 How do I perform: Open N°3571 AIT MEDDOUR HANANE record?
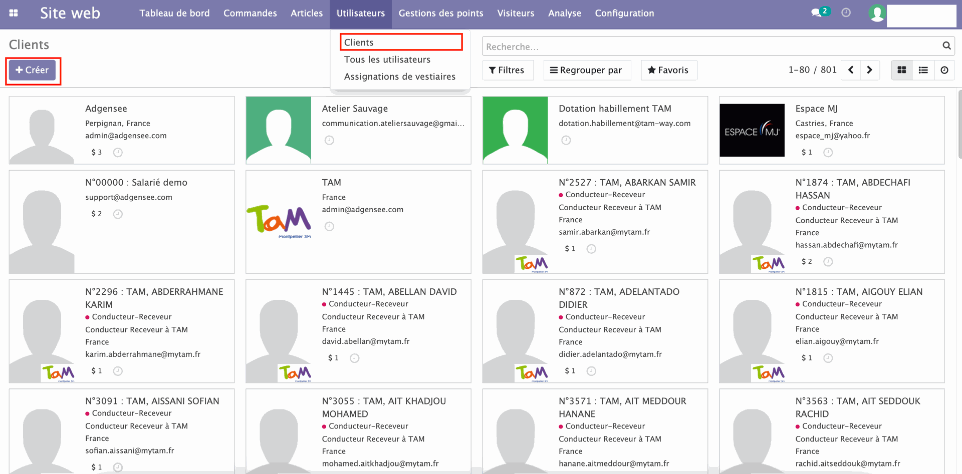tap(595, 431)
